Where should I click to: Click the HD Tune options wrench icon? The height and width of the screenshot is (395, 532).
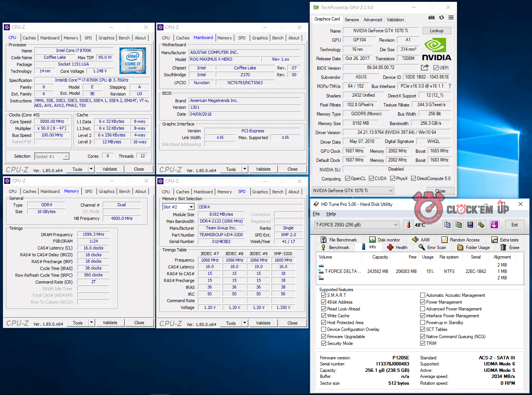coord(482,225)
